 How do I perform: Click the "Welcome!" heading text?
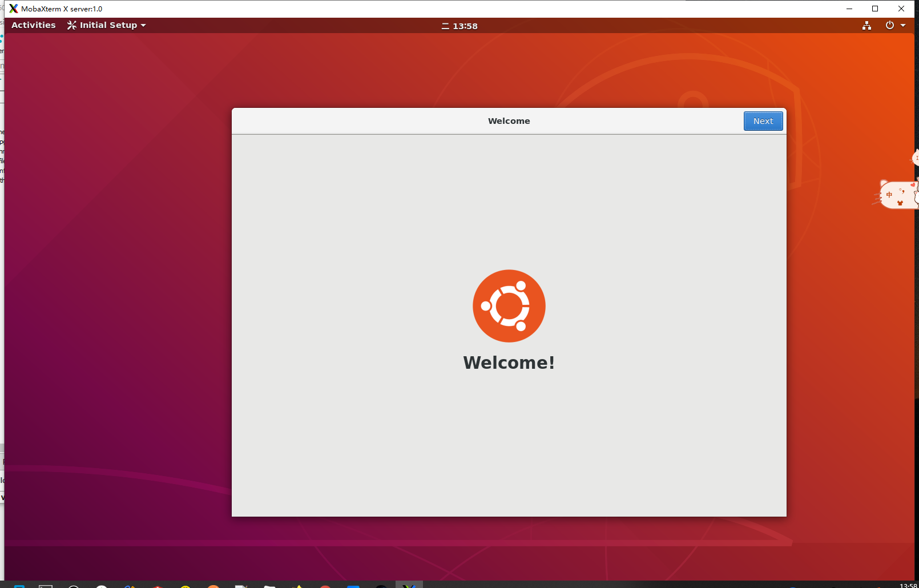coord(509,363)
